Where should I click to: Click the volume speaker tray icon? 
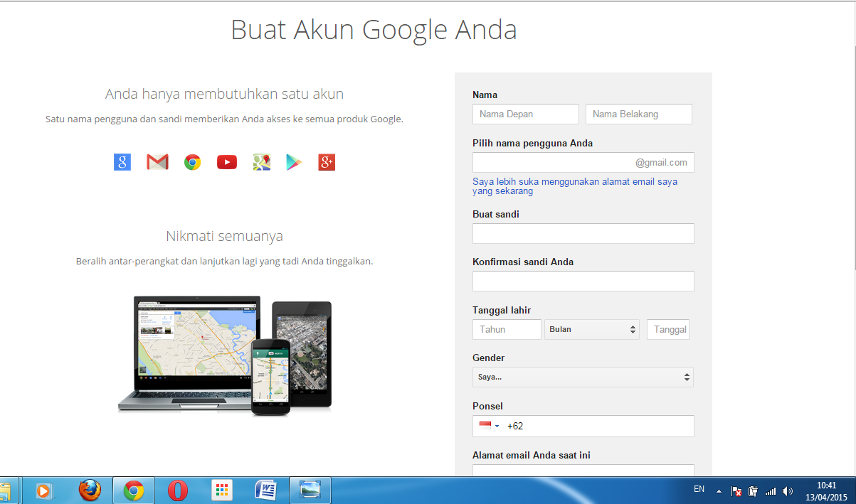[x=788, y=491]
